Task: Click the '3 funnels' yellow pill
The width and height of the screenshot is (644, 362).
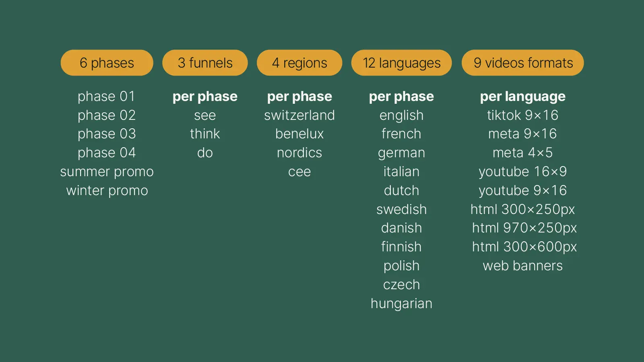Action: click(205, 63)
